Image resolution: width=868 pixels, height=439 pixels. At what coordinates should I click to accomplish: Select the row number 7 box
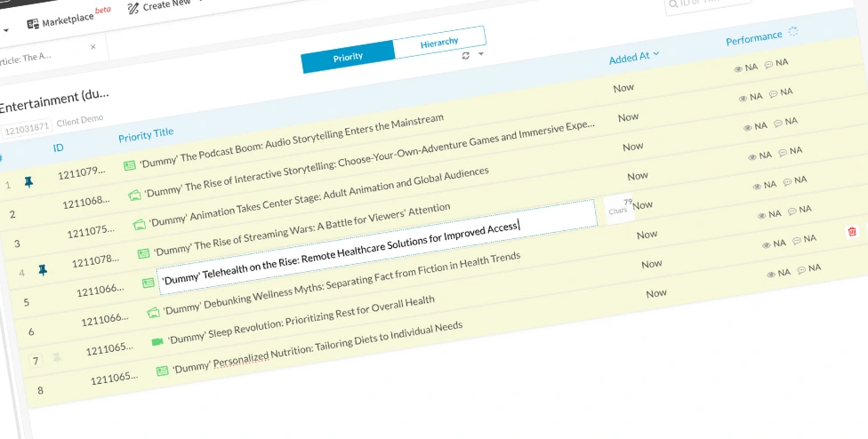(36, 361)
